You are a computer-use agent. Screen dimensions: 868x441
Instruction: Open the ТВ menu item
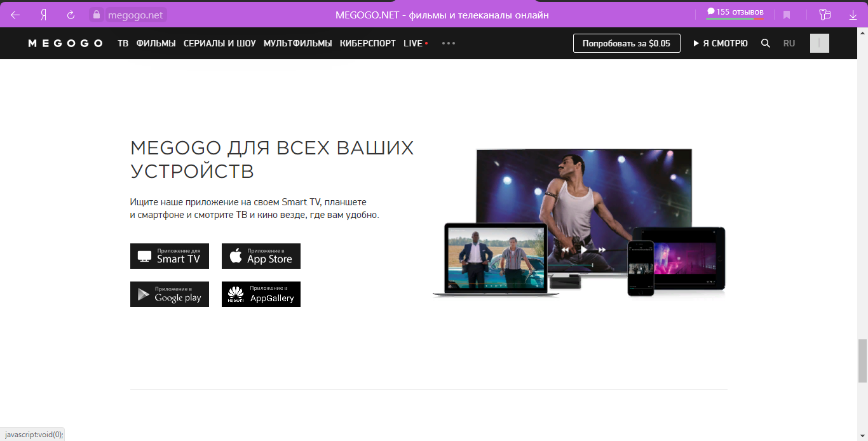tap(123, 43)
